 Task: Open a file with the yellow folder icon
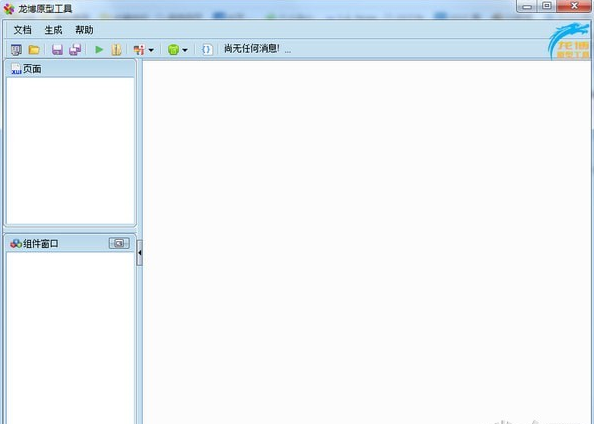(x=34, y=50)
